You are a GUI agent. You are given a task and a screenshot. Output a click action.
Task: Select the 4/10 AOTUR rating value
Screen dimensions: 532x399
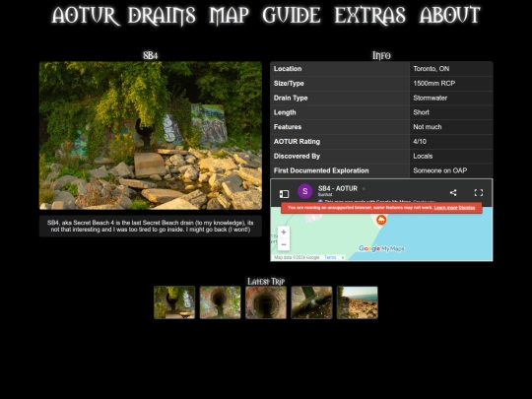(420, 142)
